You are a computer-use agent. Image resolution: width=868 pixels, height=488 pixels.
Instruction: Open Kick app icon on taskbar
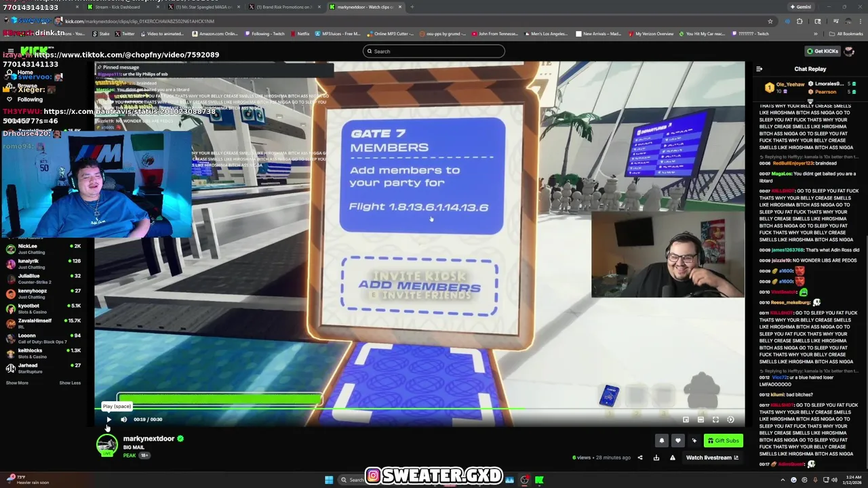click(x=539, y=480)
